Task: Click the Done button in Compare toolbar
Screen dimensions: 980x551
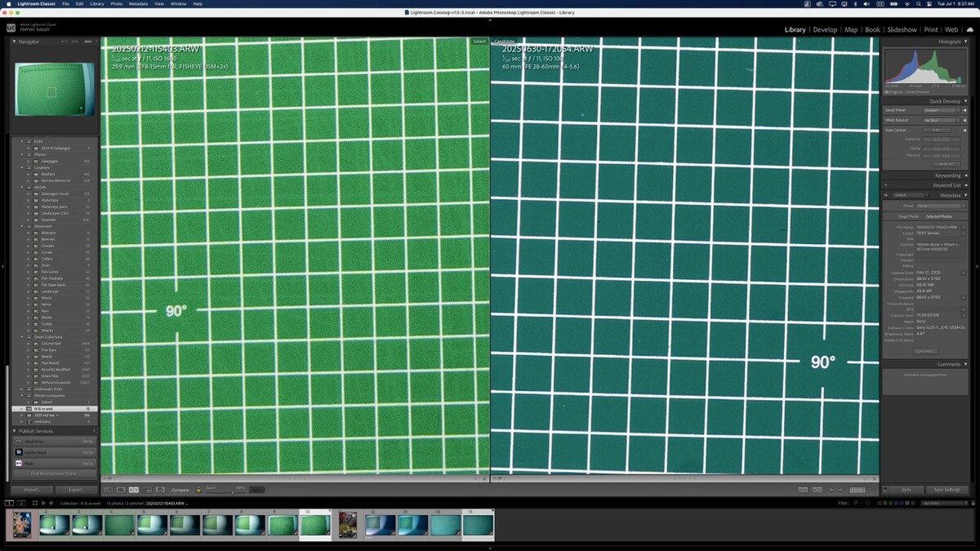Action: [857, 490]
